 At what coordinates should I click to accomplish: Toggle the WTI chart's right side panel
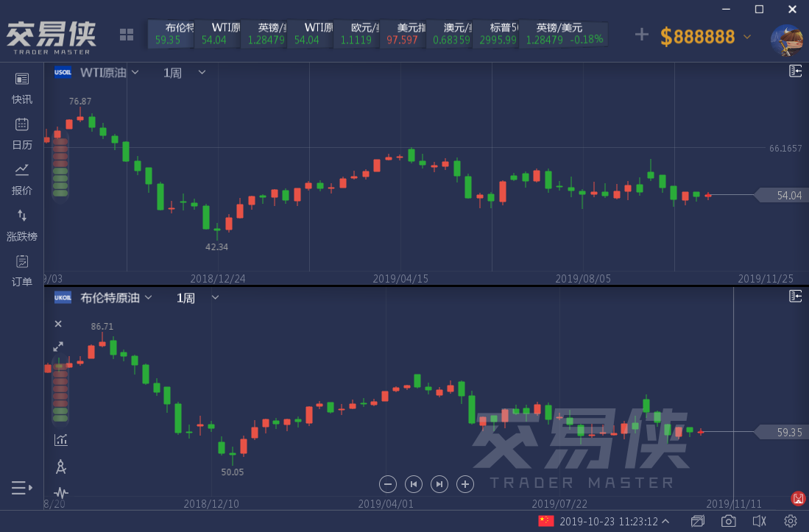(x=796, y=71)
